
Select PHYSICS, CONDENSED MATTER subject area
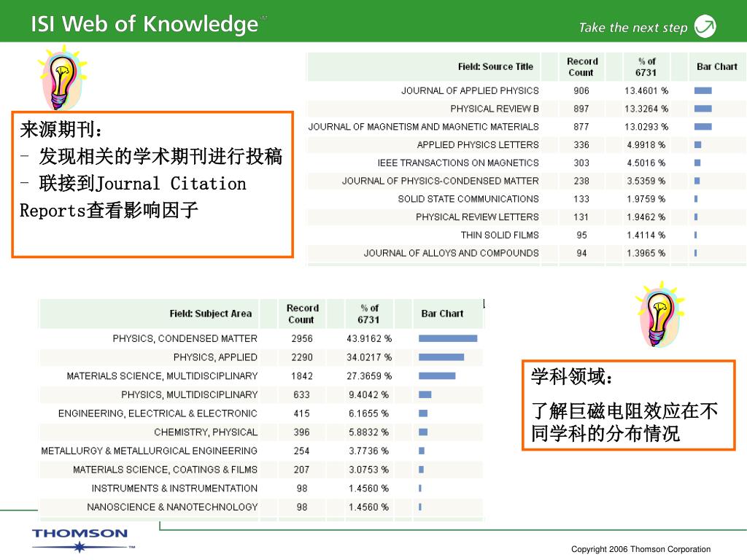[x=185, y=338]
